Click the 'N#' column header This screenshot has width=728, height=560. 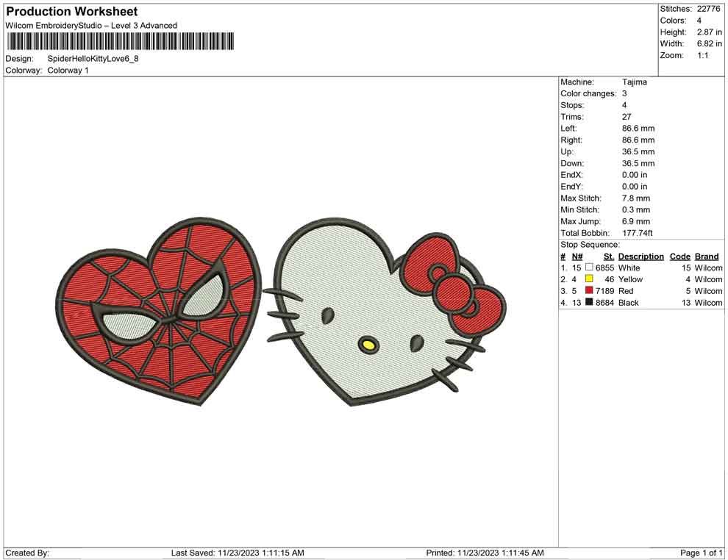[577, 256]
